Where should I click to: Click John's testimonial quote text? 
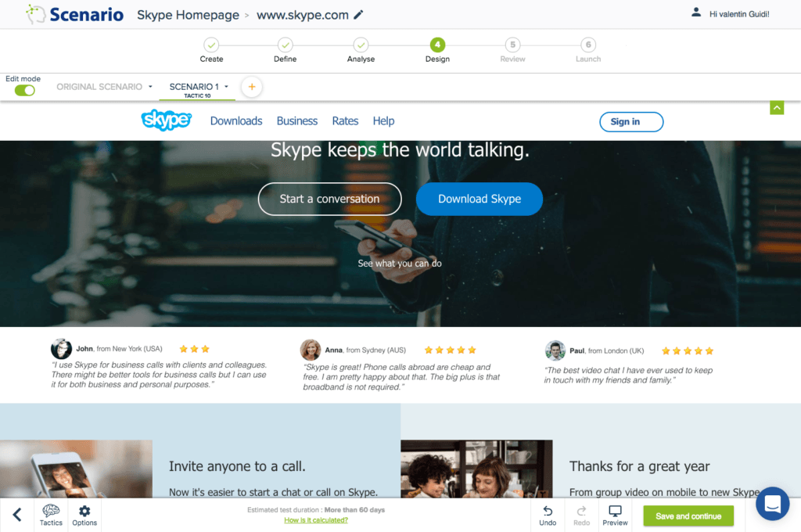(x=159, y=375)
